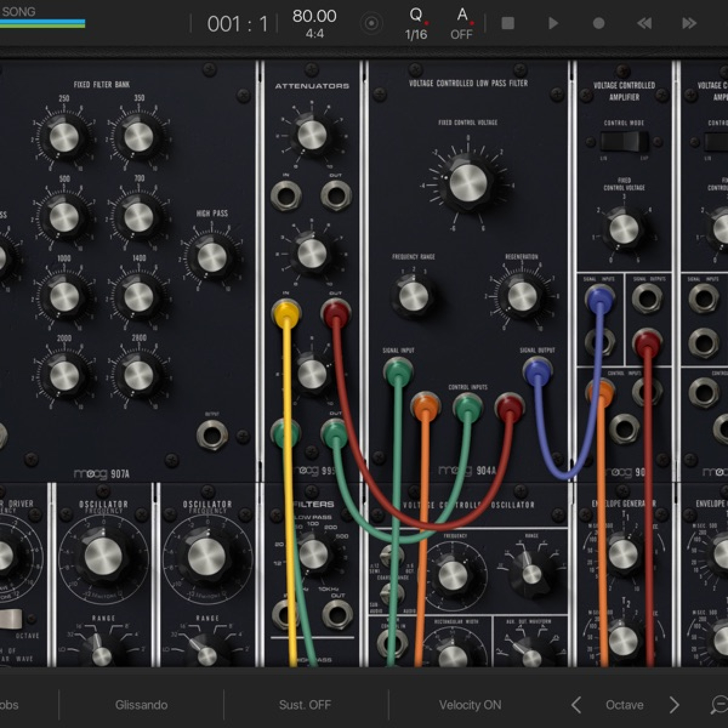Screen dimensions: 728x728
Task: Click the right Oscillator Frequency knob
Action: point(207,556)
